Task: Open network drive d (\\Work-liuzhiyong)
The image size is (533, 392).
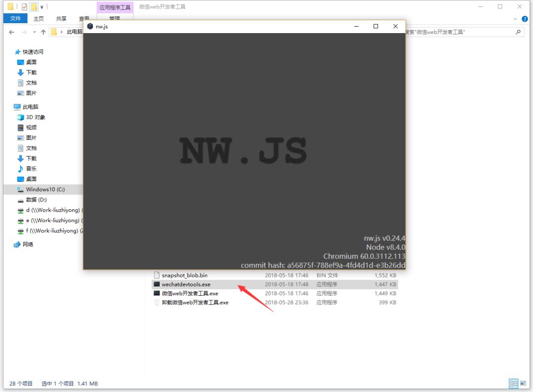Action: tap(50, 210)
